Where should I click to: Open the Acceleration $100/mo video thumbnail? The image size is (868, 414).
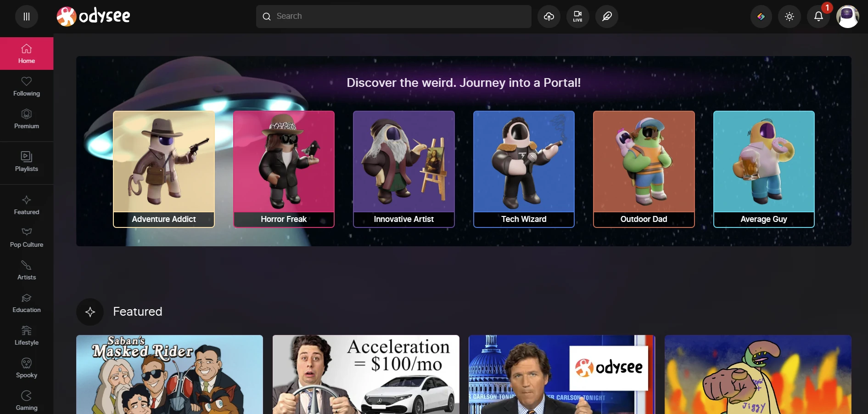(x=366, y=374)
